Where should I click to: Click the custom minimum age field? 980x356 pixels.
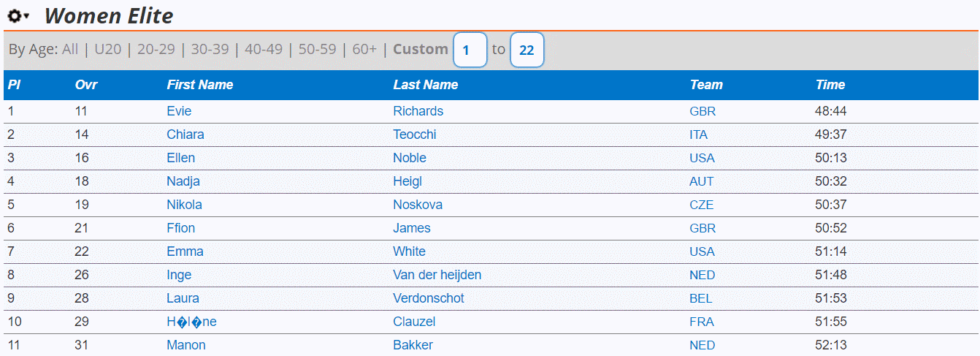click(x=470, y=50)
